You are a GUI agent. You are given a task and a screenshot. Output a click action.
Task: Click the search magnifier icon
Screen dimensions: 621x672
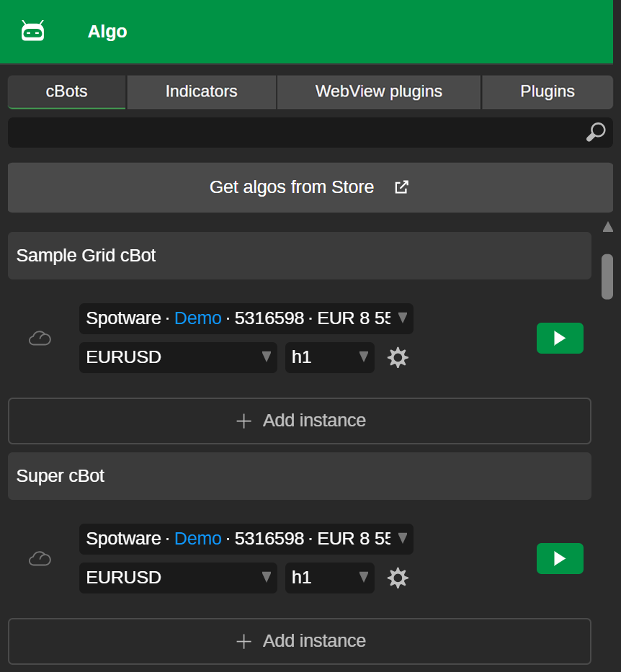(596, 133)
